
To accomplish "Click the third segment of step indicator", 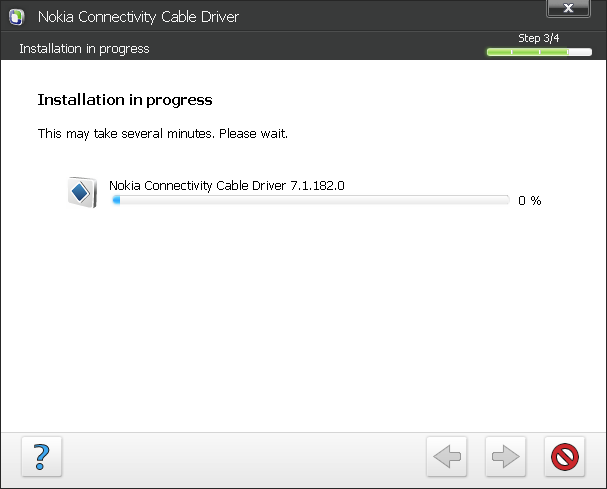I will tap(553, 51).
